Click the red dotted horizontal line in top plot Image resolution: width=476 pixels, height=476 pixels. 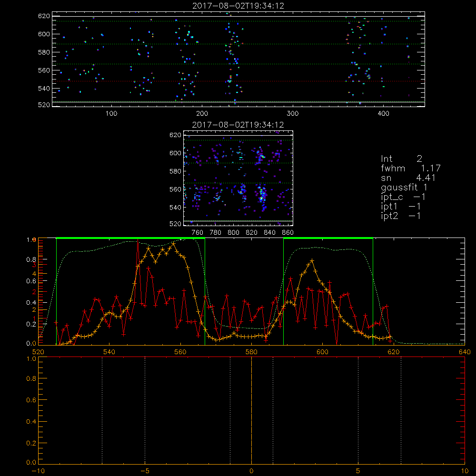[x=238, y=81]
